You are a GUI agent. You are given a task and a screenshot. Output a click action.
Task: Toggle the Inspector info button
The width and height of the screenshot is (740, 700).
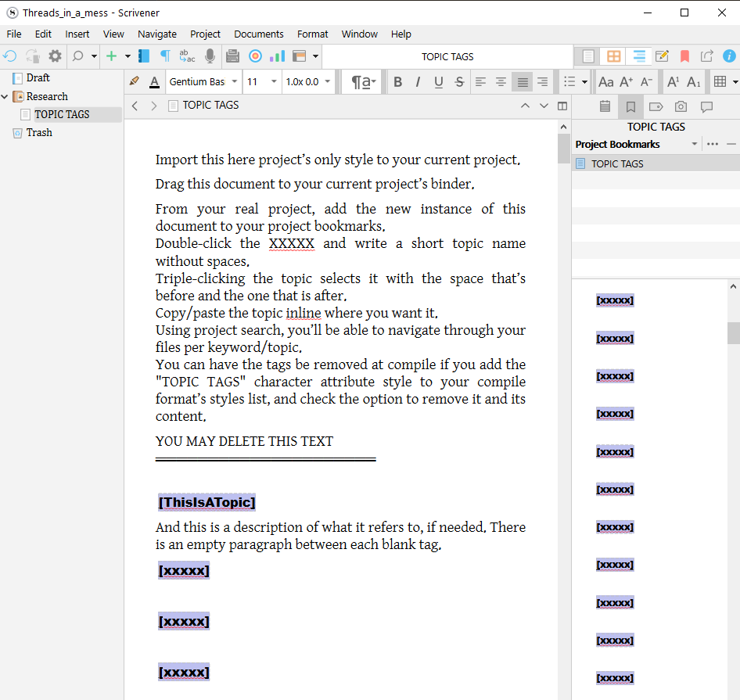coord(729,56)
